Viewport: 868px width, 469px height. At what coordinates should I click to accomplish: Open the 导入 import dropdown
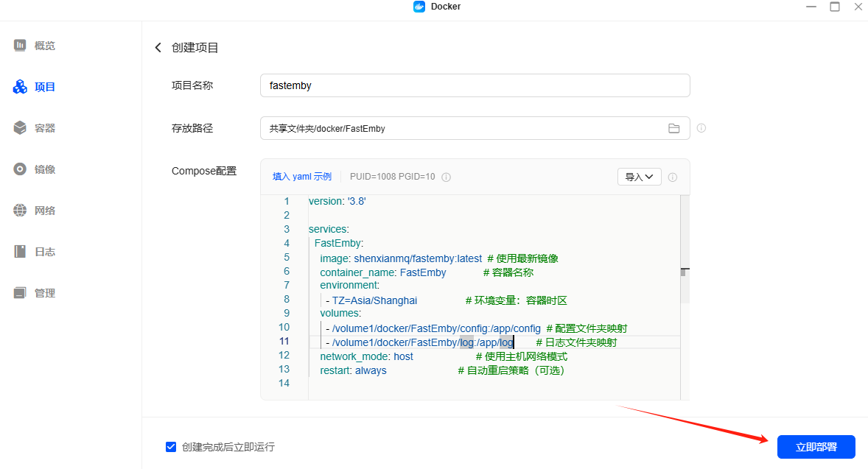640,177
